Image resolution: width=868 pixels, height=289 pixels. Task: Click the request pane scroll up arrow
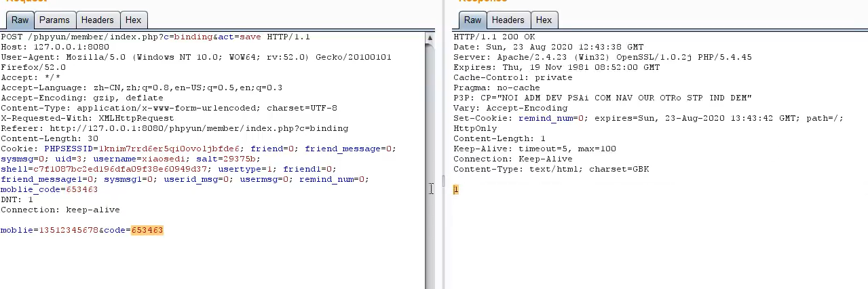[x=430, y=39]
